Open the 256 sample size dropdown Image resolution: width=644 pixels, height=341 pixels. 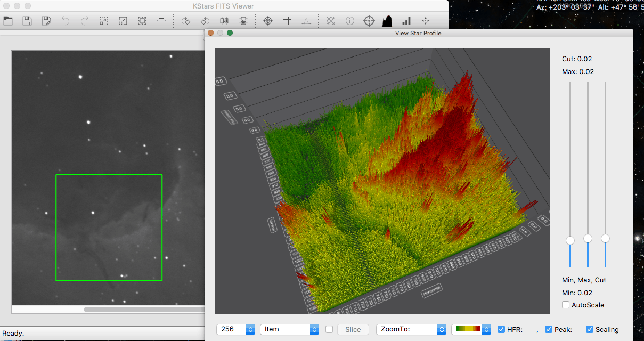coord(235,329)
